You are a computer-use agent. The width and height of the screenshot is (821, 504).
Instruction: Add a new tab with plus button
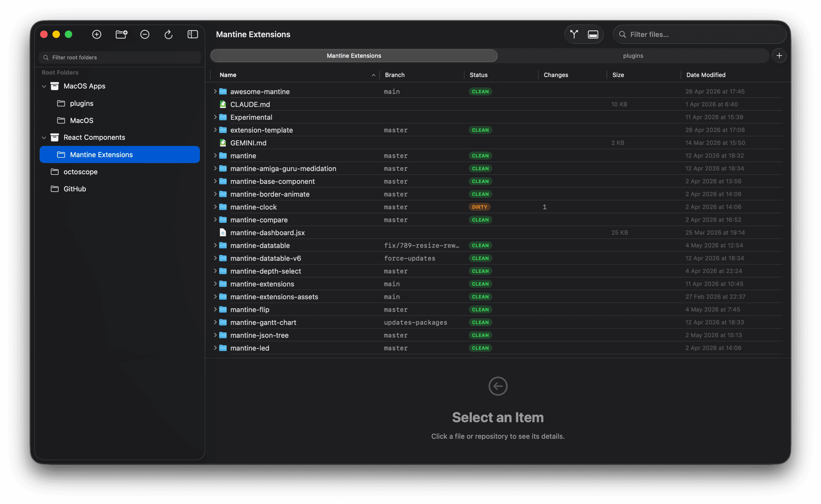pyautogui.click(x=779, y=55)
